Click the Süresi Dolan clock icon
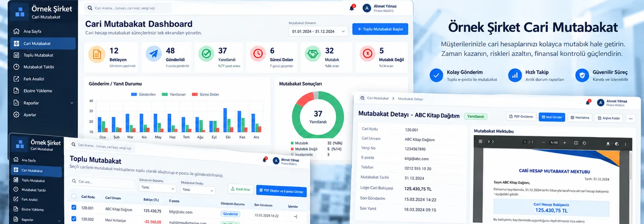 pyautogui.click(x=258, y=54)
